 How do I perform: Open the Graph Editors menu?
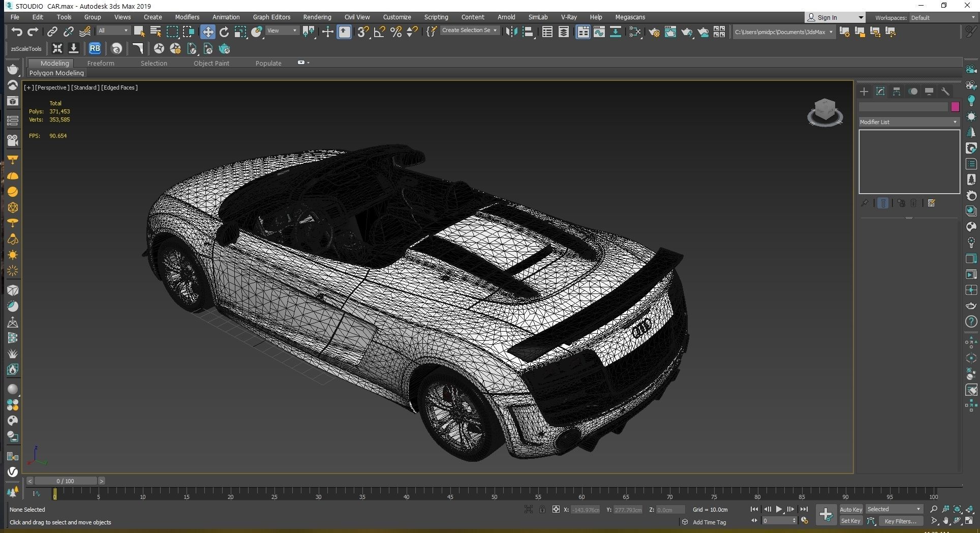271,17
